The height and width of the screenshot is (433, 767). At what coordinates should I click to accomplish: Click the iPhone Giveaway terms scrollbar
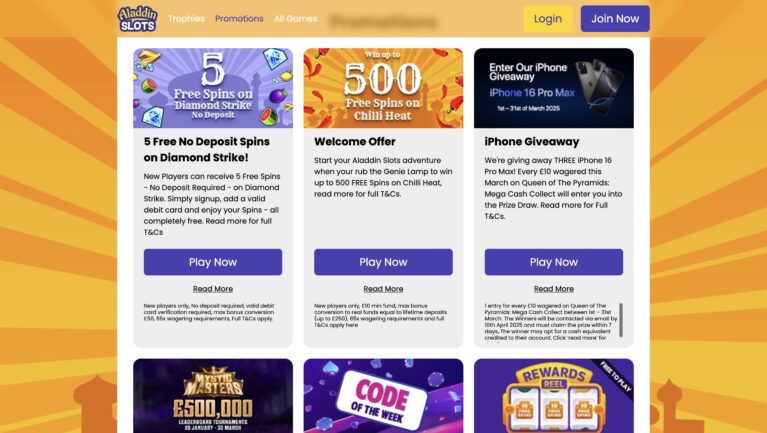(x=621, y=320)
